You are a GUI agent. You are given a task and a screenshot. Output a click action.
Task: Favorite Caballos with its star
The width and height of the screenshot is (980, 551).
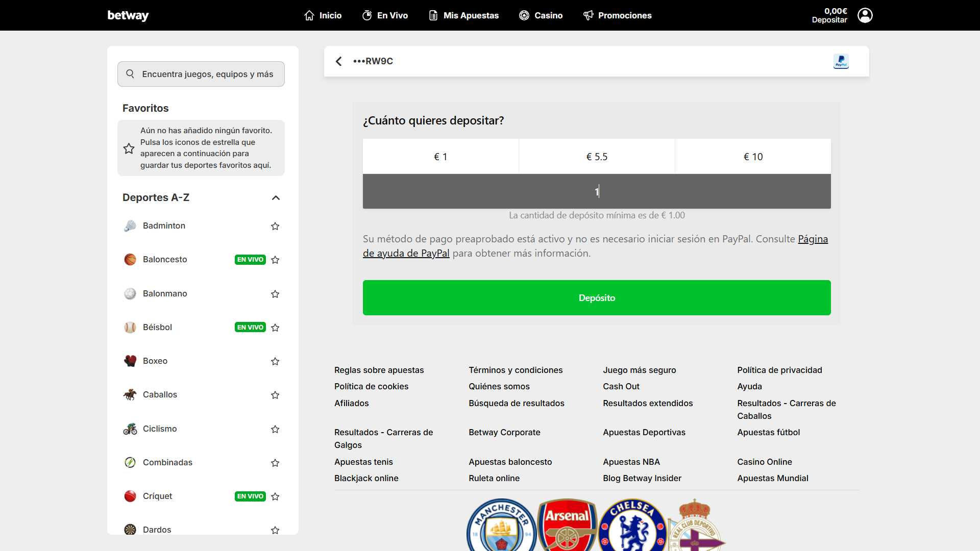click(x=275, y=395)
